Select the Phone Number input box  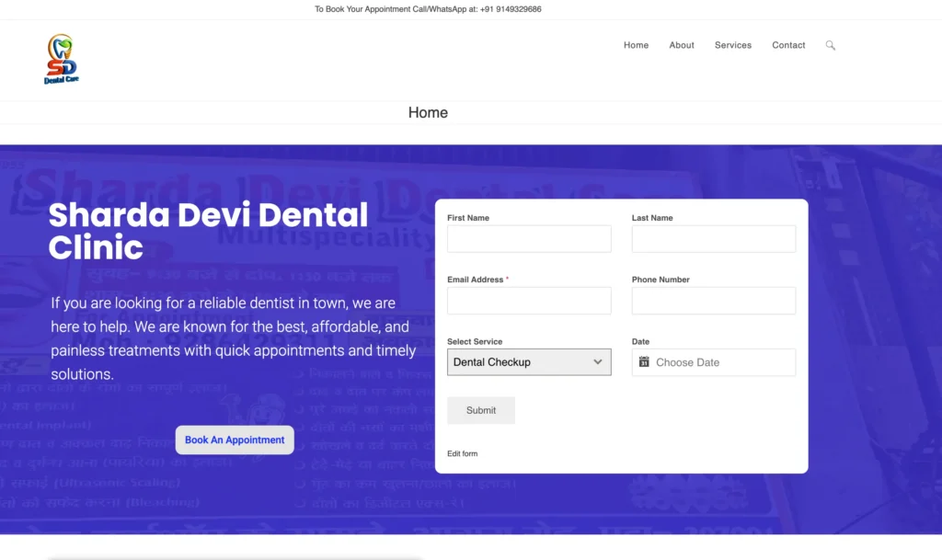click(714, 301)
